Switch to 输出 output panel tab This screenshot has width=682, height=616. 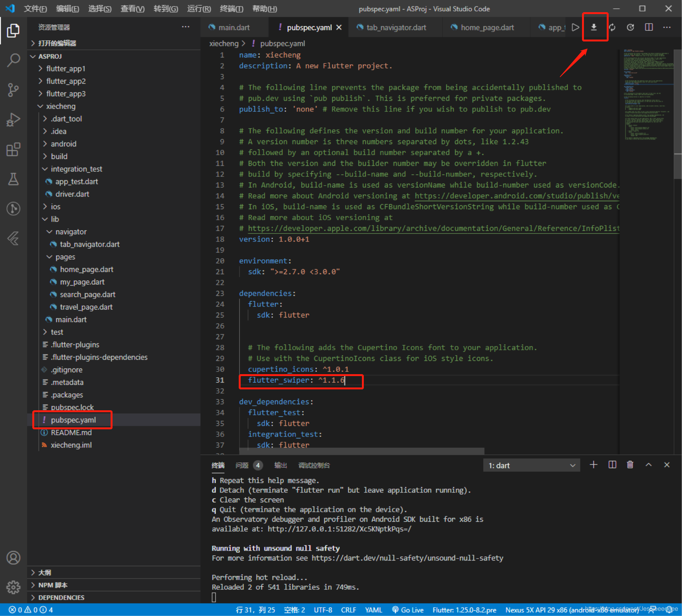coord(281,465)
